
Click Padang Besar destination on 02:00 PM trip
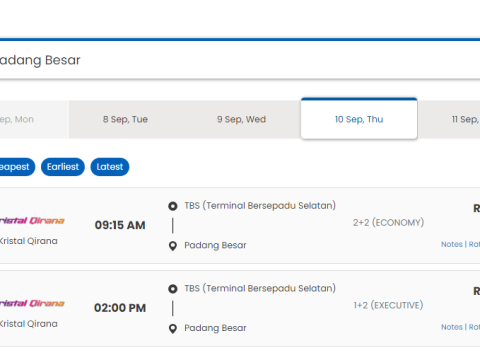point(215,328)
